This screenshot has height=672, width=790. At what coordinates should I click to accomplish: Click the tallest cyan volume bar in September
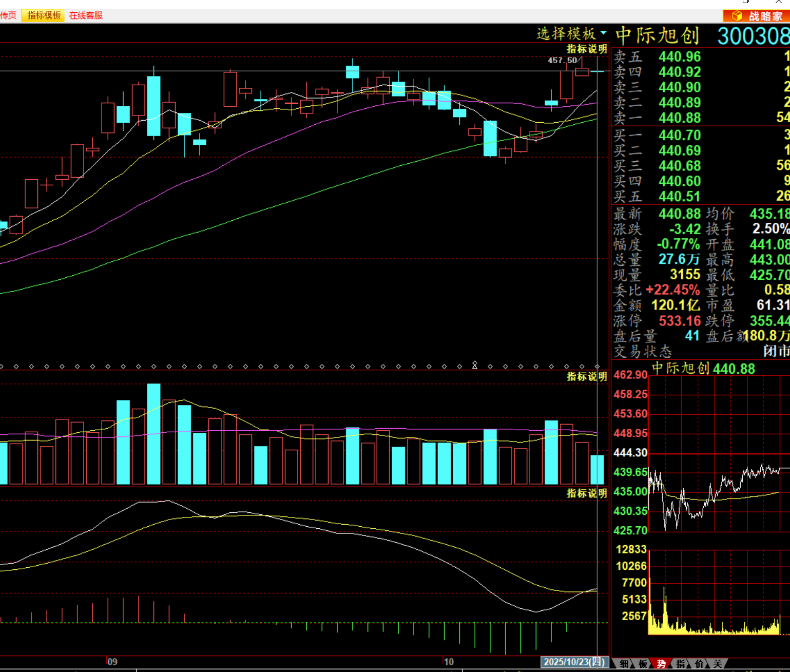[x=153, y=434]
